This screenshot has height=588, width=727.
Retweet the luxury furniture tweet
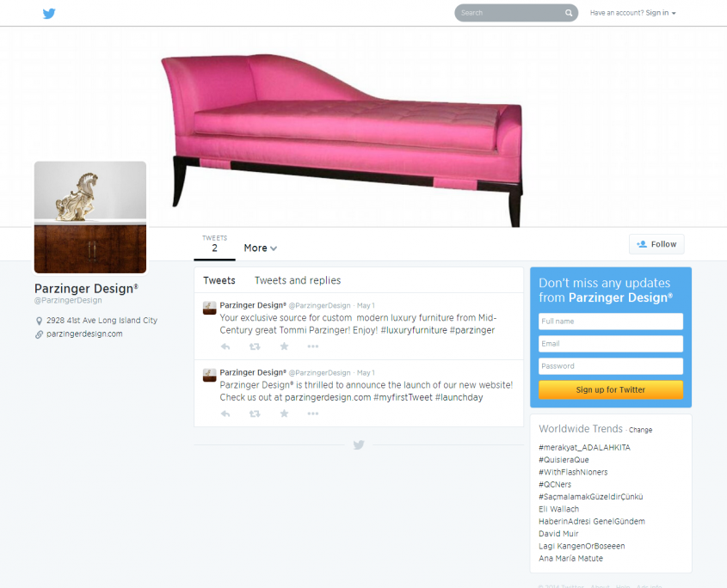coord(255,346)
